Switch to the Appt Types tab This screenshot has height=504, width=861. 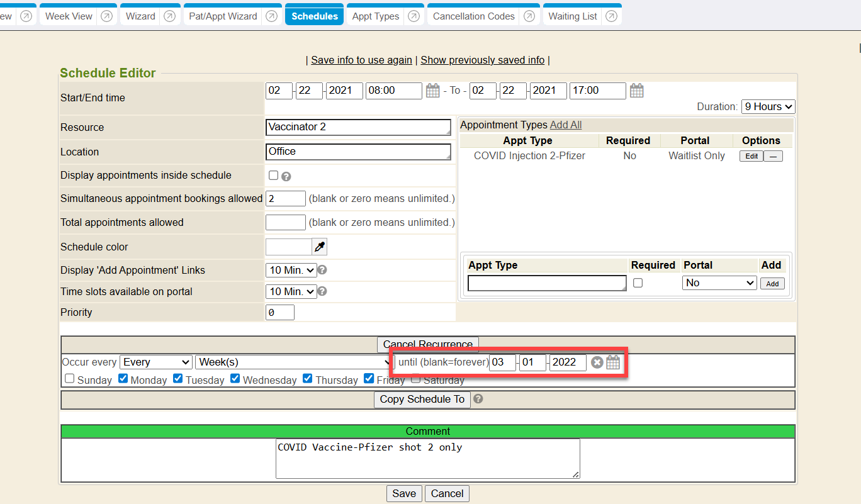click(x=375, y=16)
